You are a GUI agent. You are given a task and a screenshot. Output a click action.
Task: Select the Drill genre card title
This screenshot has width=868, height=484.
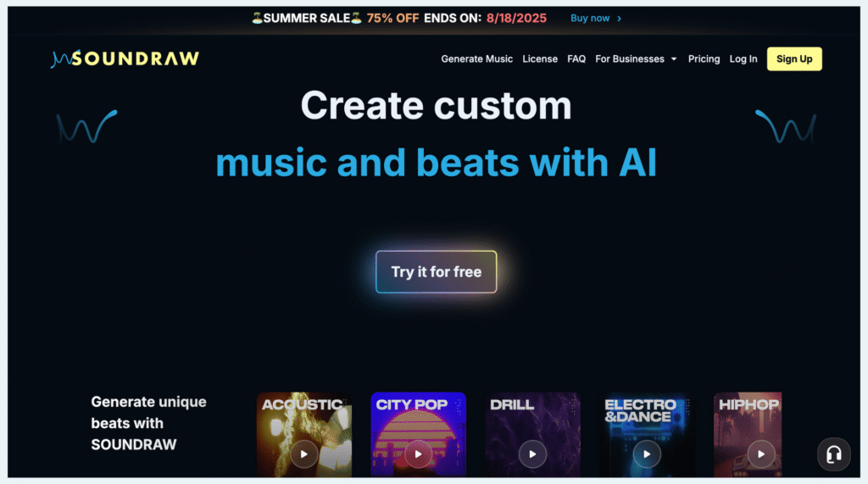(x=512, y=405)
